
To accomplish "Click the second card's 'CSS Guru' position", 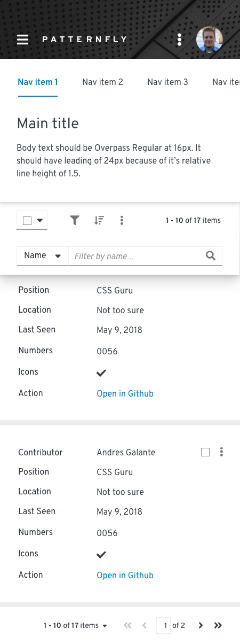I will [115, 472].
